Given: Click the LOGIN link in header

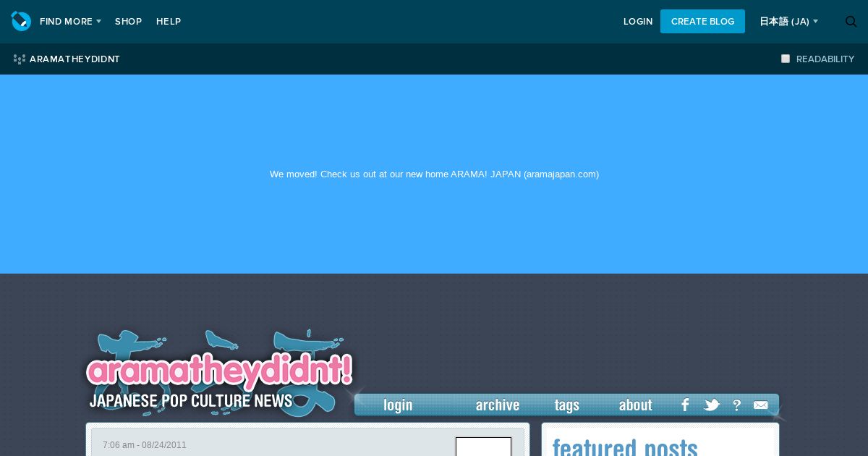Looking at the screenshot, I should click(638, 22).
